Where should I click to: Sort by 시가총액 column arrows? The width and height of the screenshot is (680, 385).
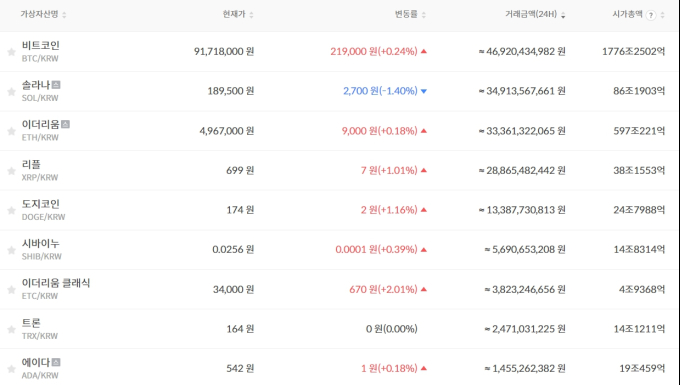point(662,15)
